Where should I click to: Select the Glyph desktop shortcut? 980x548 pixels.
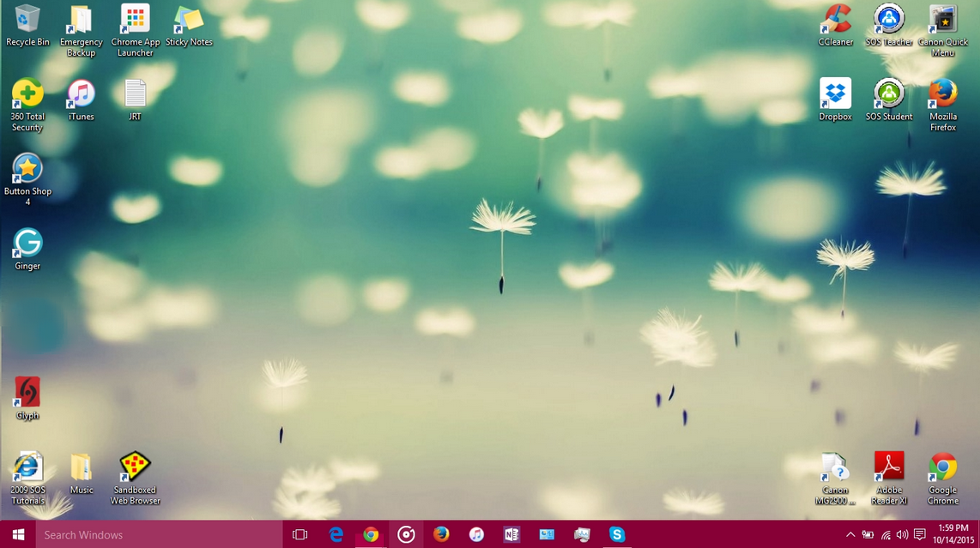coord(27,399)
